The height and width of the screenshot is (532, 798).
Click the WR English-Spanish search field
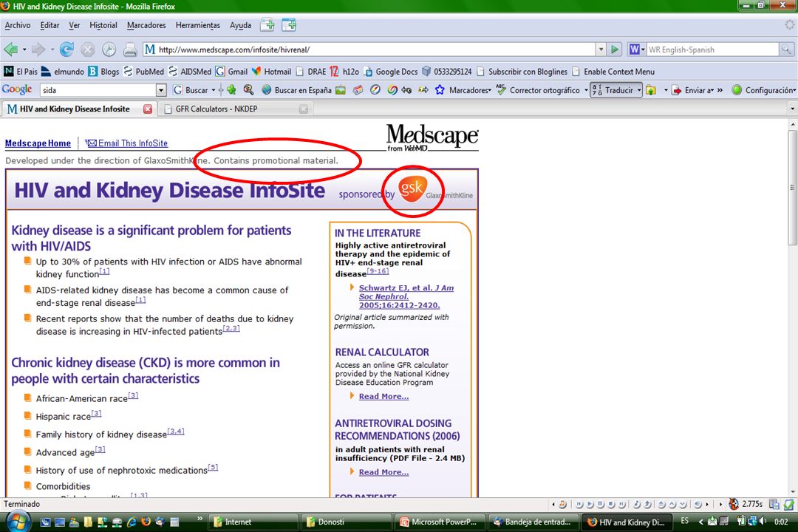(x=712, y=50)
